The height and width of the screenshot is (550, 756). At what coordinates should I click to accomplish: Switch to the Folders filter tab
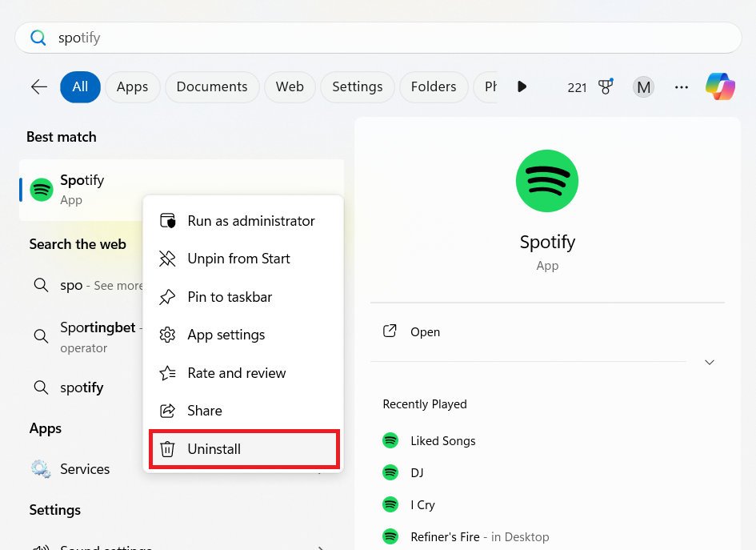click(x=434, y=86)
